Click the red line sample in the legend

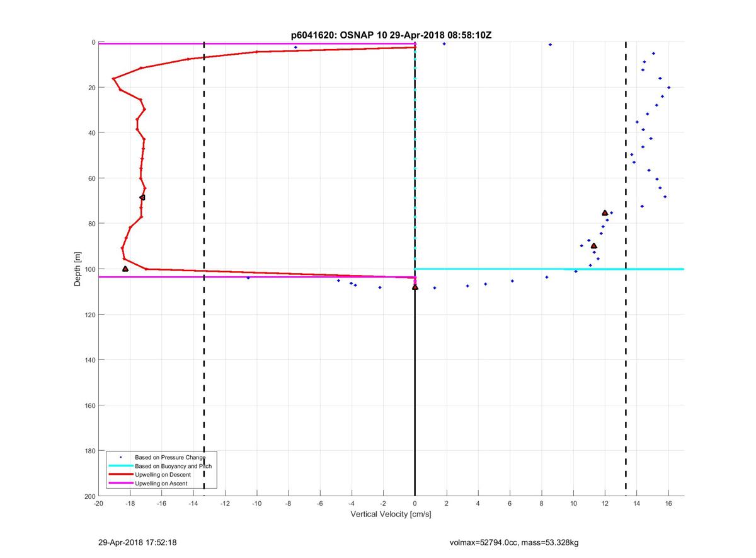coord(120,474)
